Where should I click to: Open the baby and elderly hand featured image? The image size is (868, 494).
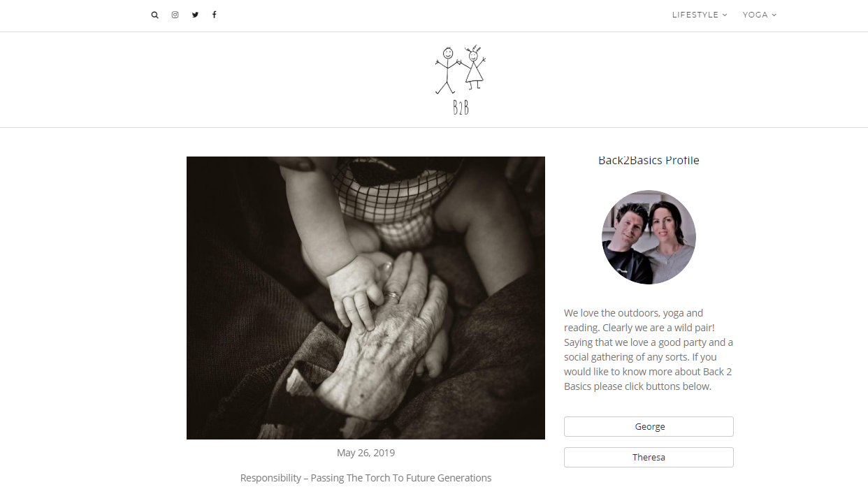click(x=366, y=298)
